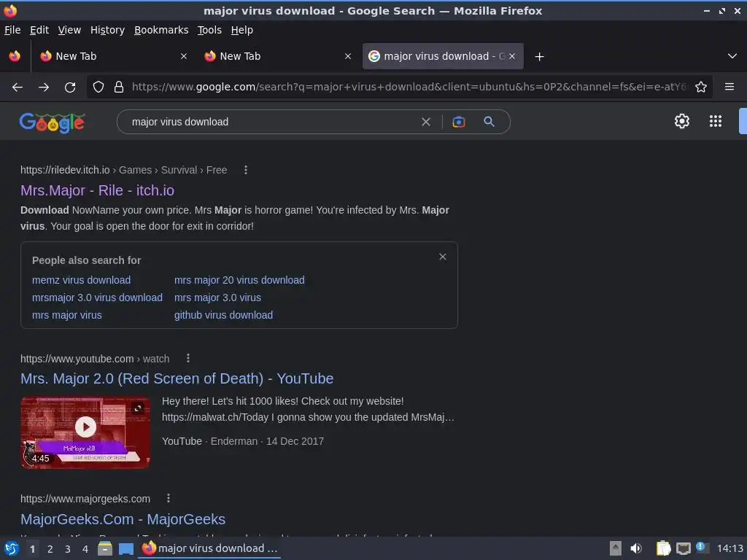Switch to the second New Tab

[x=279, y=56]
